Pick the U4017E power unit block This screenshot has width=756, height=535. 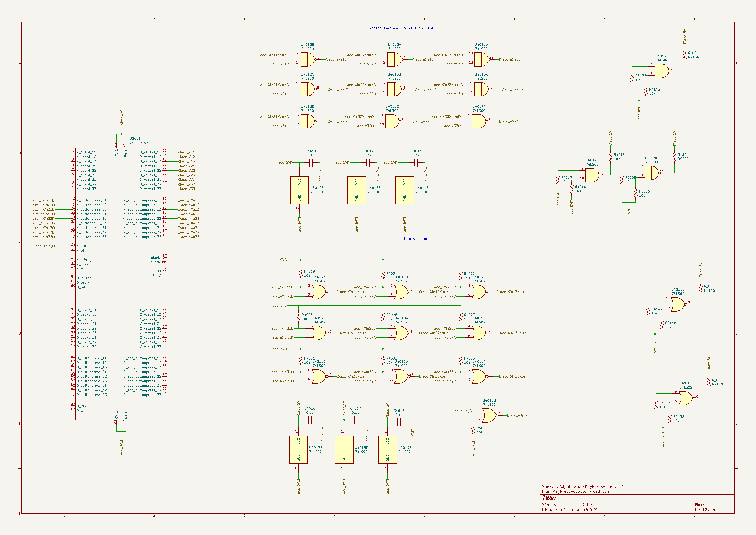pyautogui.click(x=298, y=450)
